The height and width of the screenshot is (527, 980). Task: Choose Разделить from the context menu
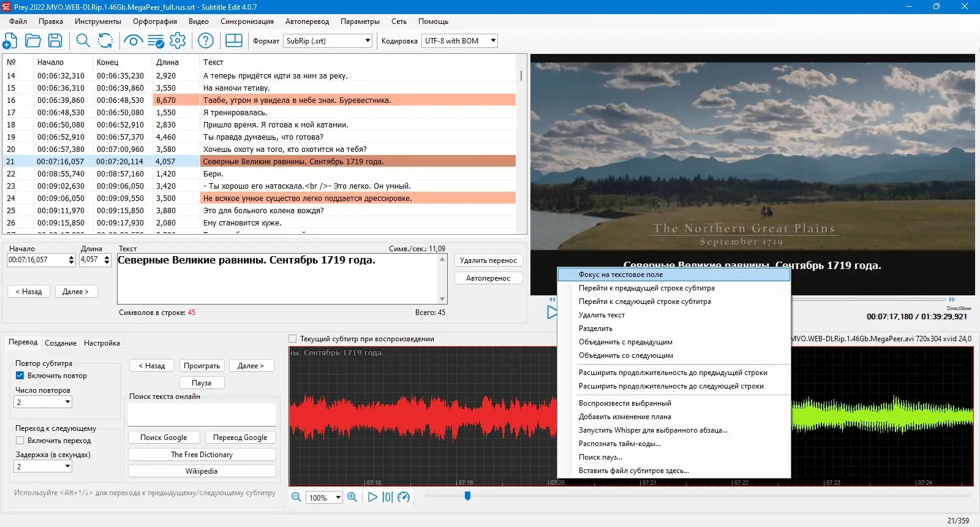pos(595,328)
